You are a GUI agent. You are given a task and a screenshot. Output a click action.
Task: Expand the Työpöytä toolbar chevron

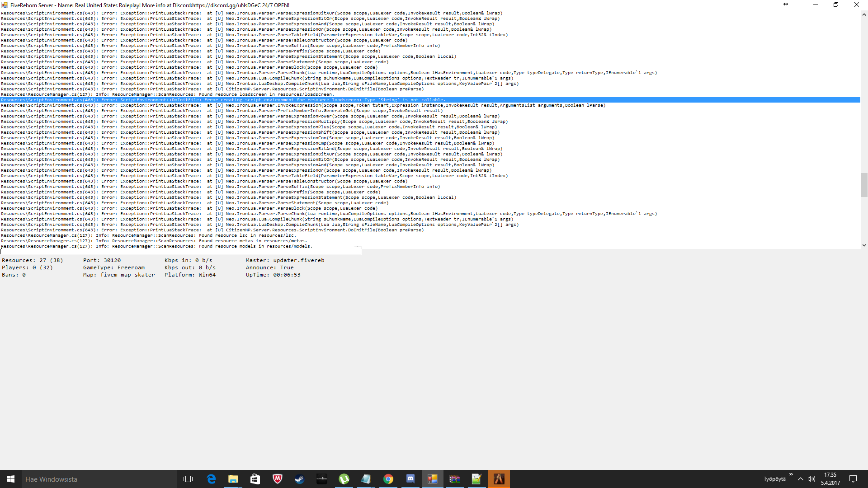tap(790, 474)
